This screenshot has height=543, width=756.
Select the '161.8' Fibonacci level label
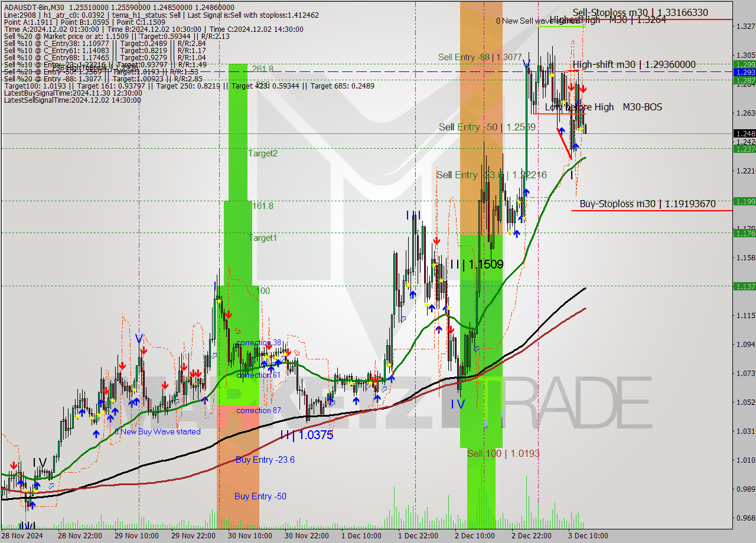pos(263,206)
